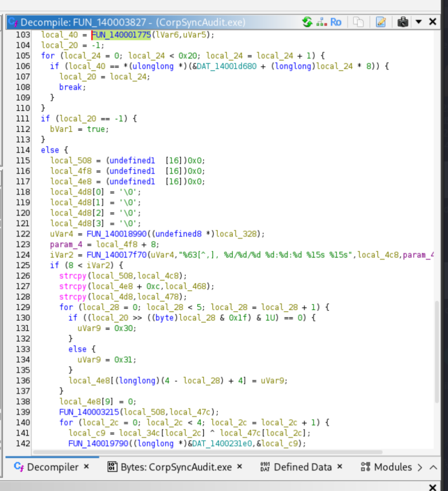448x491 pixels.
Task: Collapse the tab panel with the up caret
Action: [x=433, y=467]
